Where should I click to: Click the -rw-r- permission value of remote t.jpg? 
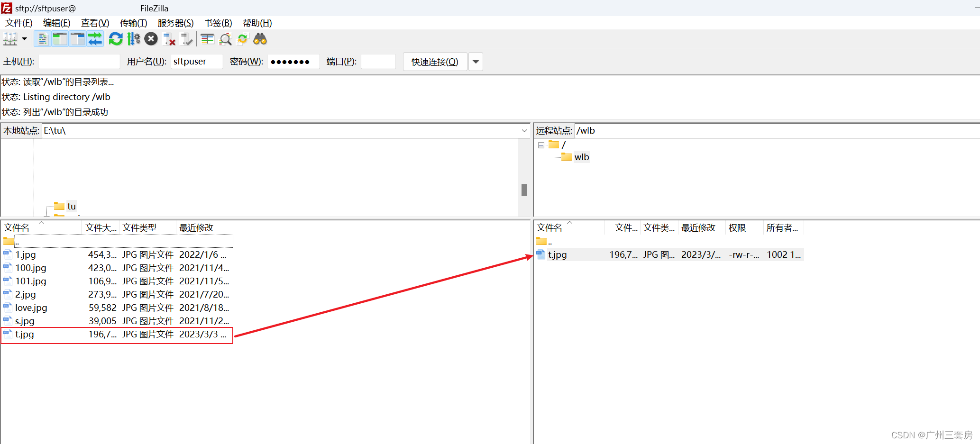click(744, 254)
